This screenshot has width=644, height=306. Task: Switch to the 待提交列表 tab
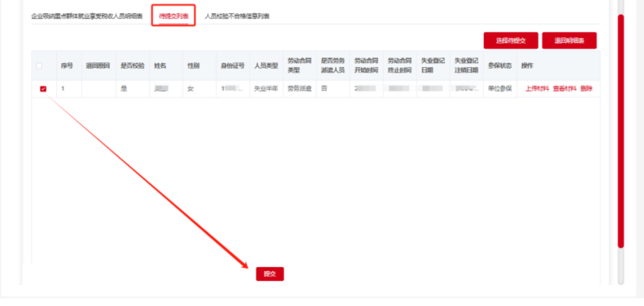(x=174, y=16)
